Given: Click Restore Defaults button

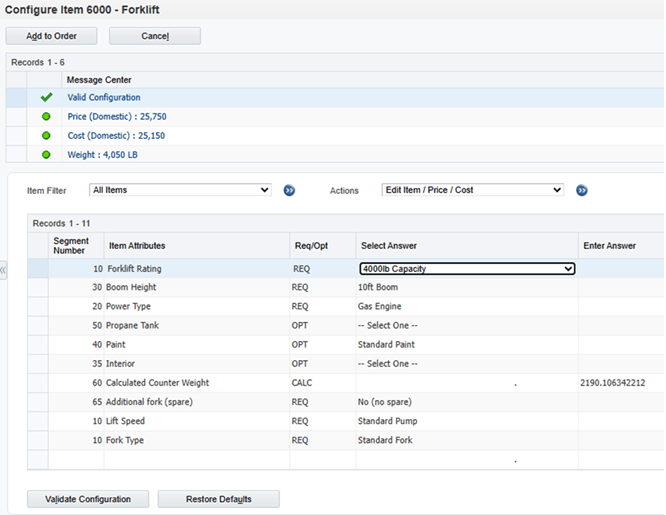Looking at the screenshot, I should tap(219, 499).
